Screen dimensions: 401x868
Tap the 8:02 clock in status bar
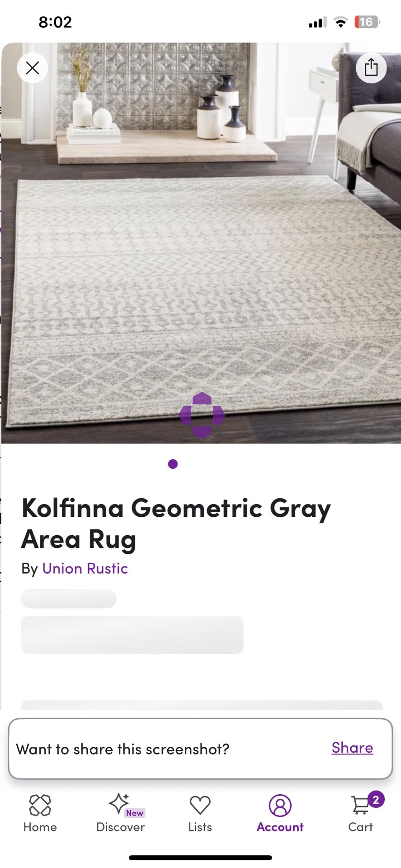(x=55, y=22)
